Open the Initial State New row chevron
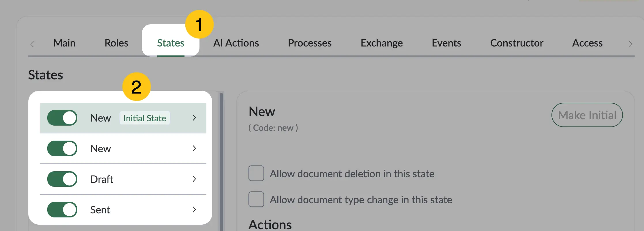 click(x=194, y=118)
